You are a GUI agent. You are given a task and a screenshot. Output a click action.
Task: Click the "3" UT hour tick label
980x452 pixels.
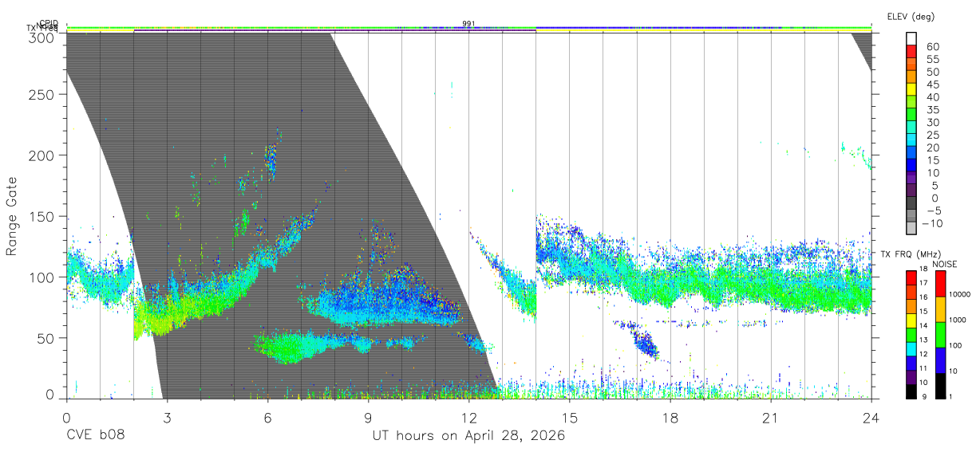[167, 418]
